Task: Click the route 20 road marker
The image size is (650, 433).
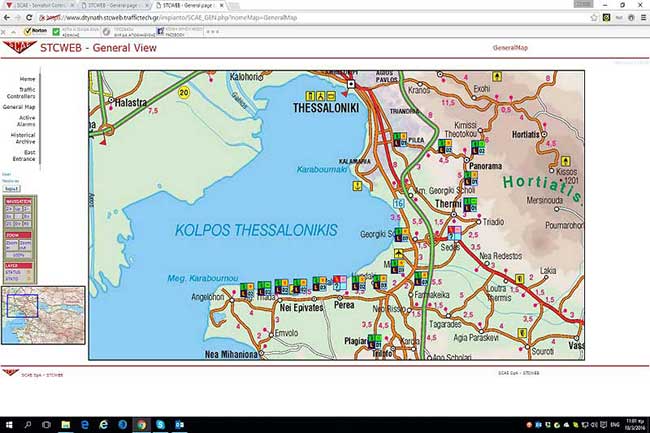Action: pos(184,92)
